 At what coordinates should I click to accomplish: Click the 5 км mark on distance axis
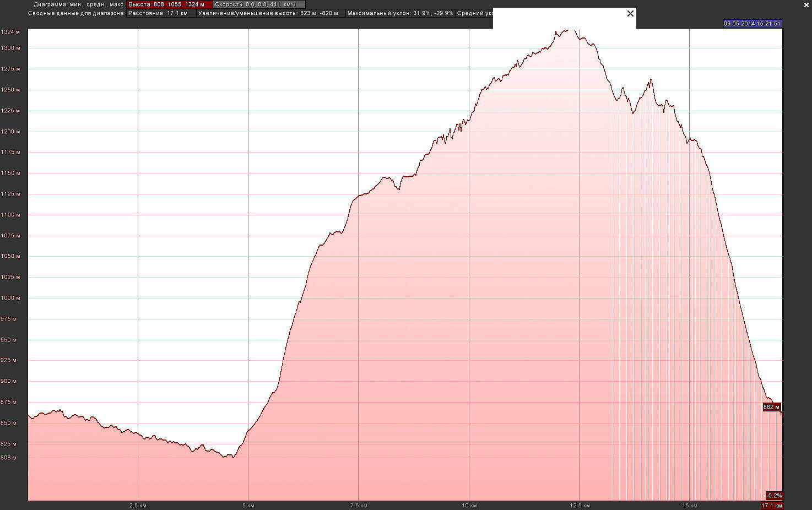click(x=248, y=506)
